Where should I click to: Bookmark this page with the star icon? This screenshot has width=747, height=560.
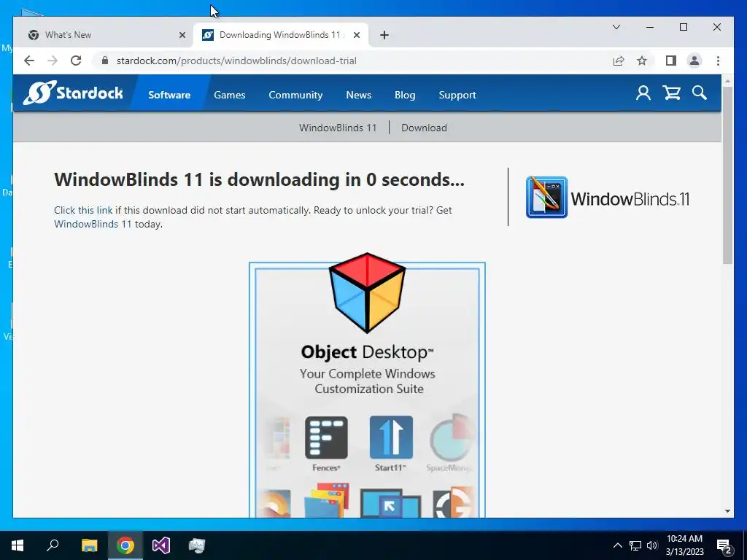(x=642, y=61)
